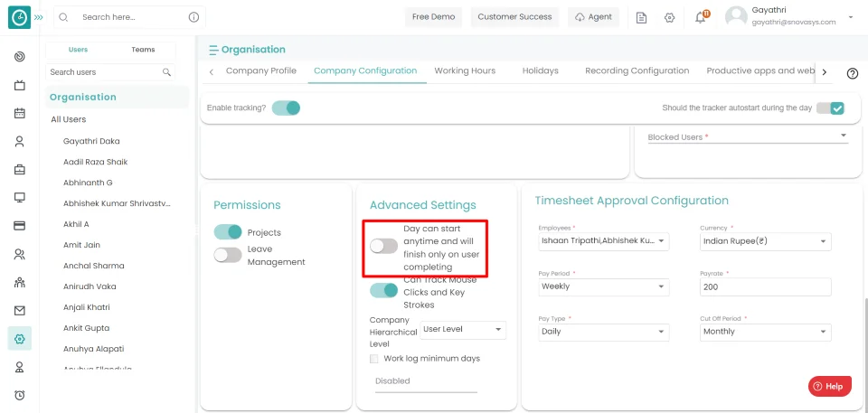Screen dimensions: 868x413
Task: Open the document icon in header
Action: point(641,17)
